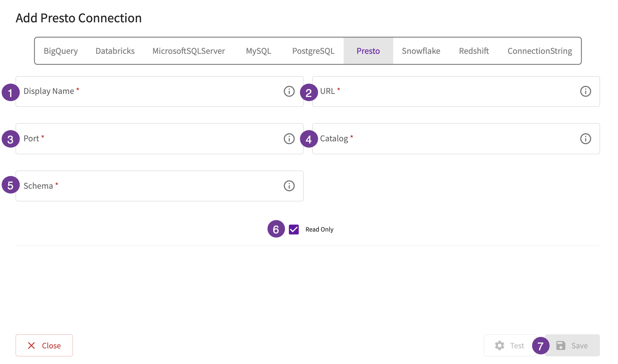Focus the Schema input field
Screen dimensions: 618x364
[159, 186]
